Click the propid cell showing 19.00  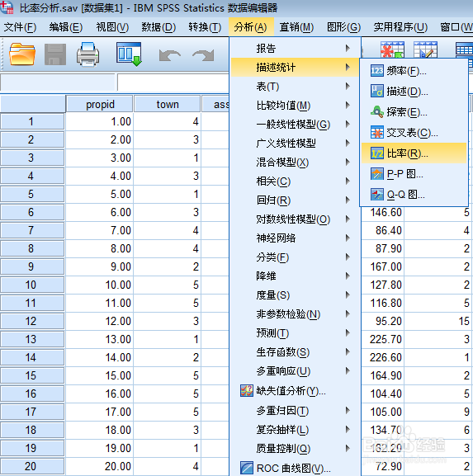coord(99,448)
